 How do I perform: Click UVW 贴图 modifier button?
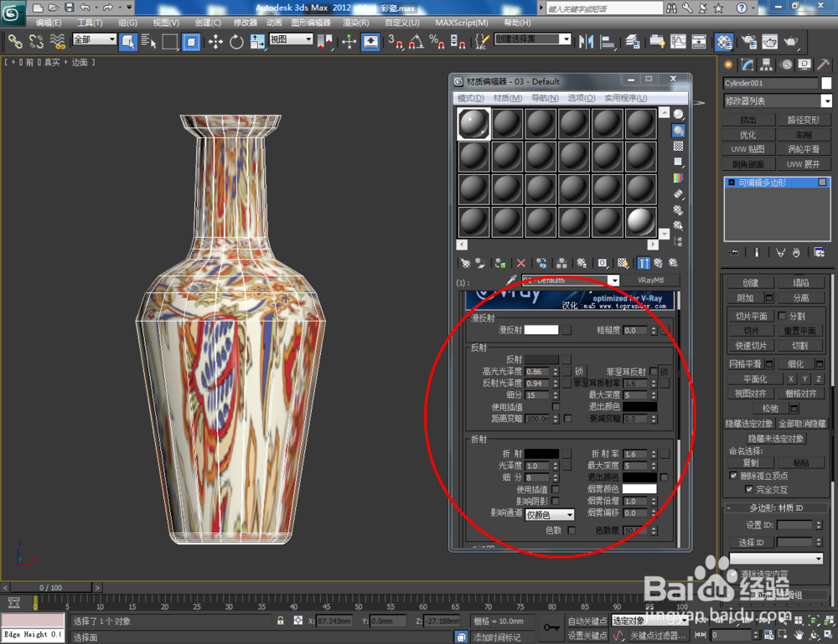pyautogui.click(x=747, y=149)
